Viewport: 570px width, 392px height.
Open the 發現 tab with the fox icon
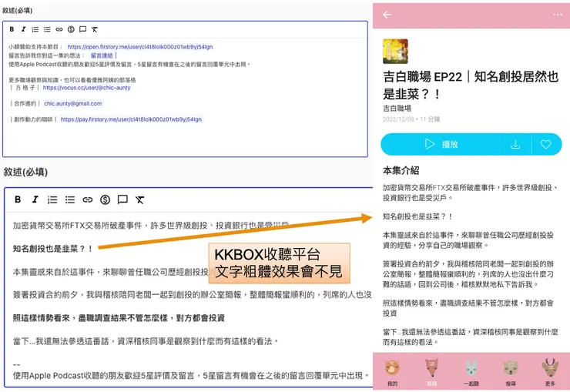click(432, 372)
